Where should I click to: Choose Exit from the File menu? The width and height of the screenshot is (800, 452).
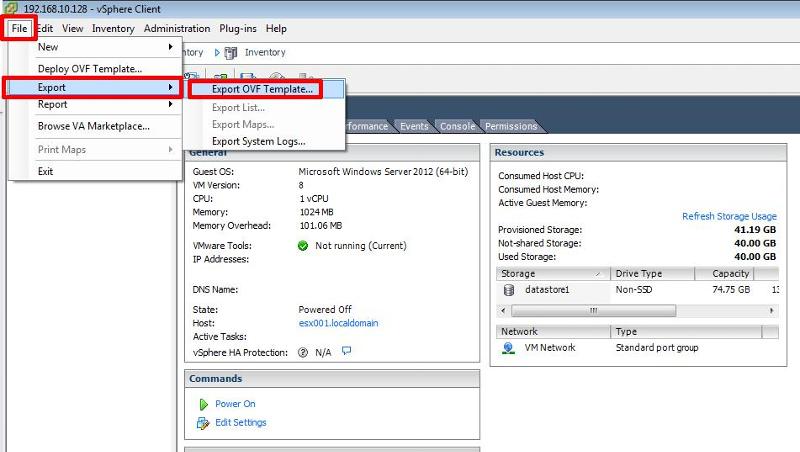(95, 171)
